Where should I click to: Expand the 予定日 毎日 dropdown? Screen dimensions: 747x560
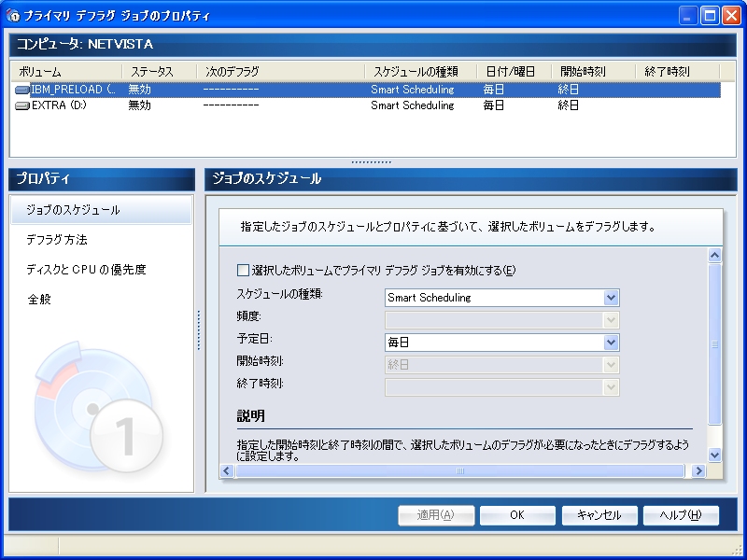click(x=611, y=343)
